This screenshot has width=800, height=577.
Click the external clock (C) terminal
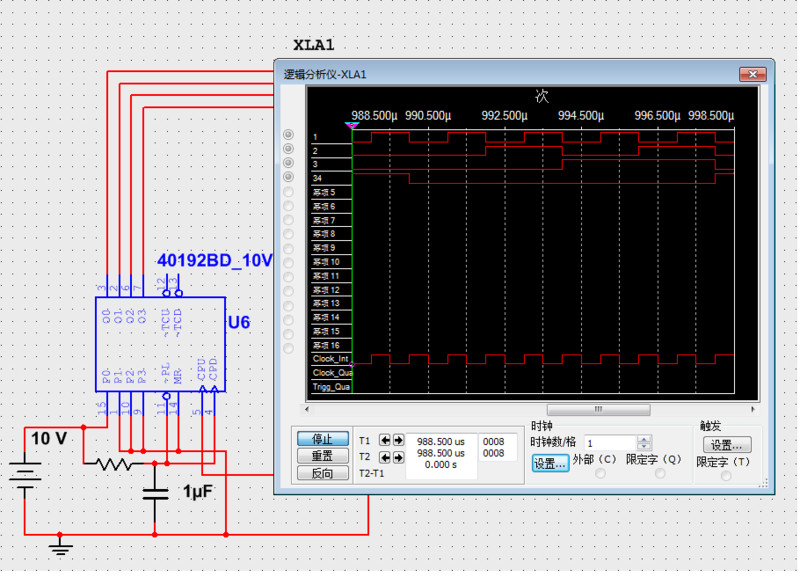pyautogui.click(x=600, y=474)
